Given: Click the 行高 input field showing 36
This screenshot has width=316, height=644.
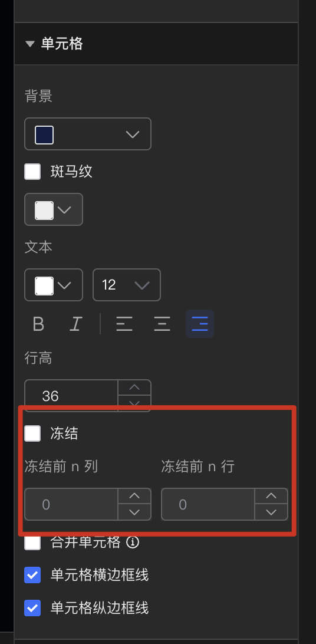Looking at the screenshot, I should tap(71, 396).
